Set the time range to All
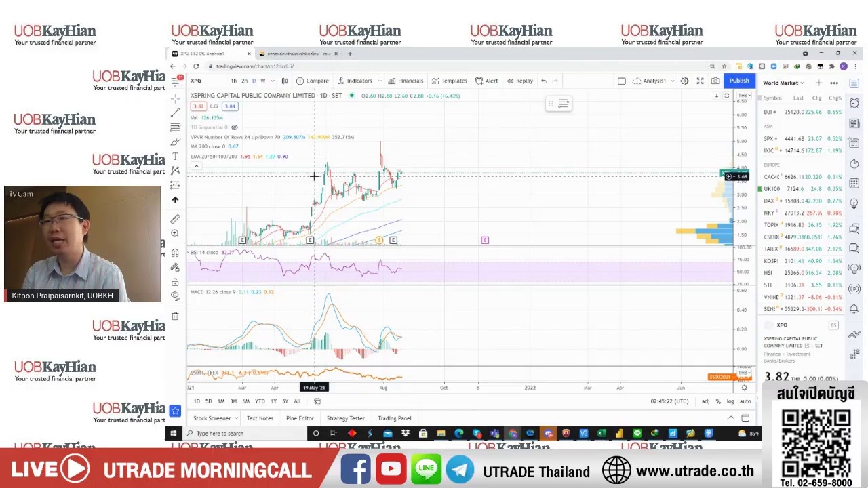 point(297,401)
